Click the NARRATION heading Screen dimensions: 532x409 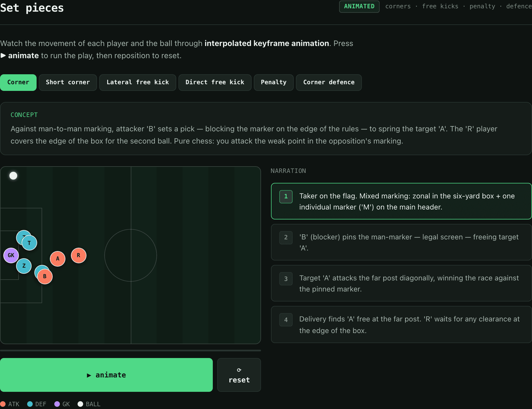288,171
